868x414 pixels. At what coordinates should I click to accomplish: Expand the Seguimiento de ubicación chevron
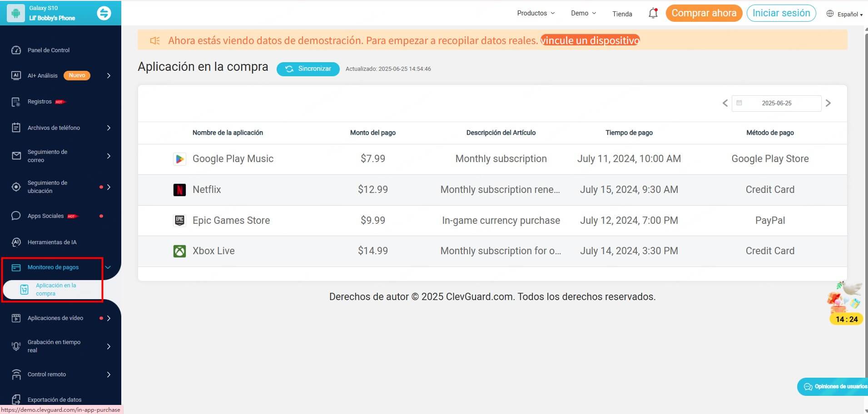[x=109, y=187]
